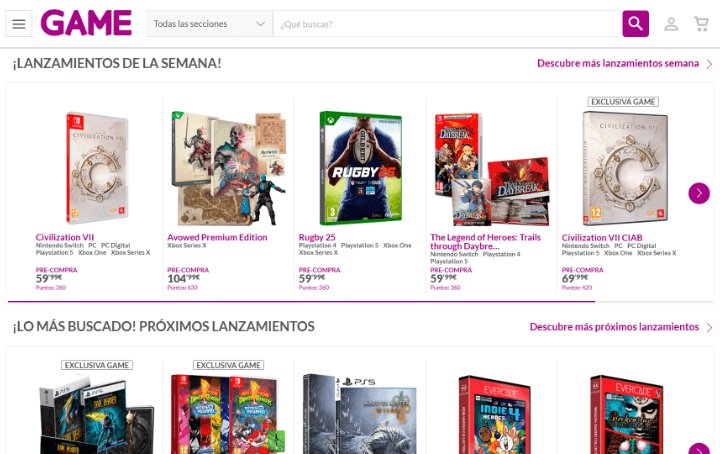The width and height of the screenshot is (720, 454).
Task: Select the Power Rangers Switch bundle thumbnail
Action: [x=228, y=414]
